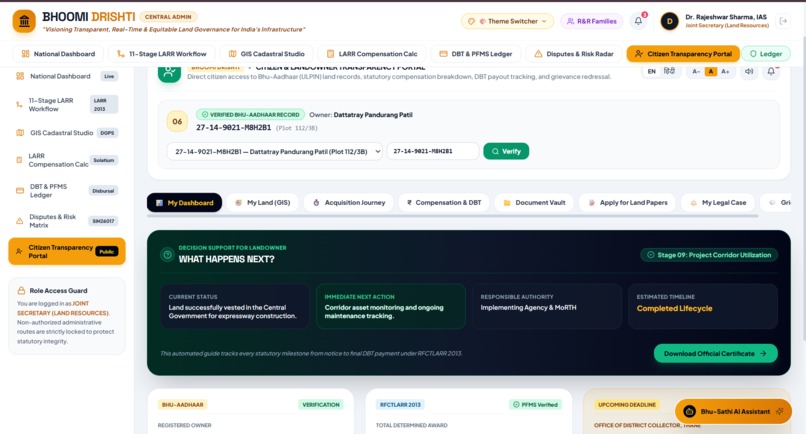Open the Bhu-Sathi AI Assistant chat
The height and width of the screenshot is (434, 806).
pyautogui.click(x=733, y=411)
